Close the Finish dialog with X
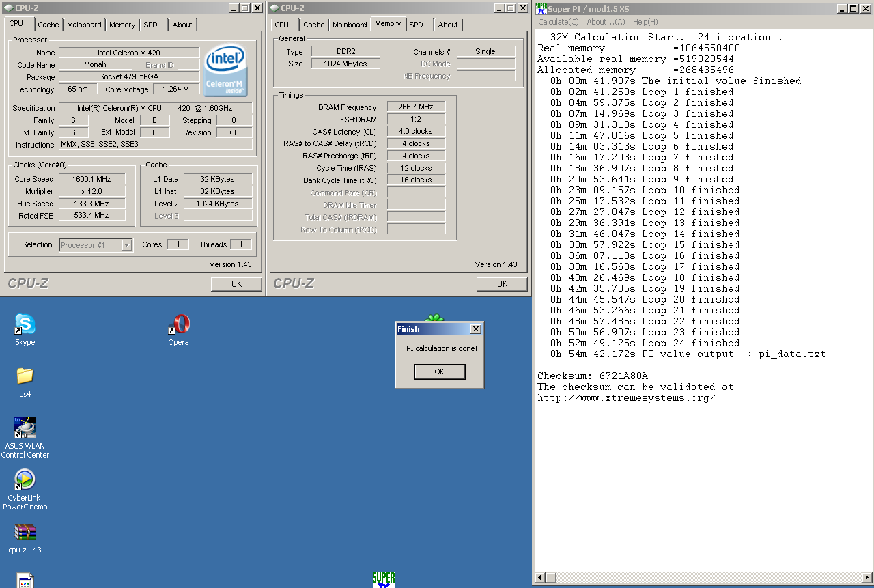The width and height of the screenshot is (874, 588). point(476,329)
